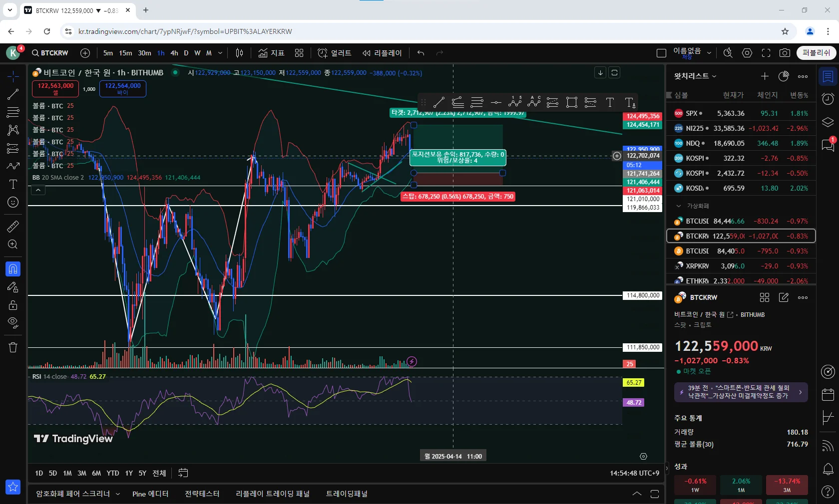Switch to the 전략테스터 tab

click(202, 494)
